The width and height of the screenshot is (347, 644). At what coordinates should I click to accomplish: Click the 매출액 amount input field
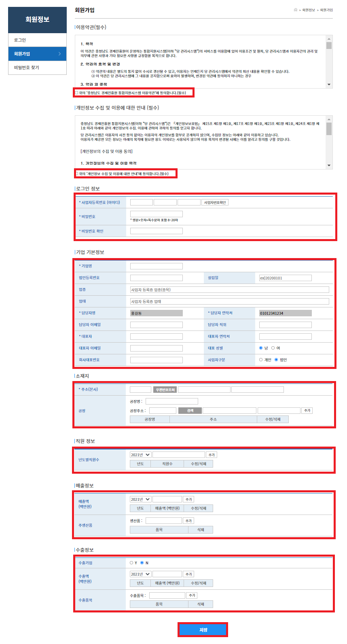[167, 499]
